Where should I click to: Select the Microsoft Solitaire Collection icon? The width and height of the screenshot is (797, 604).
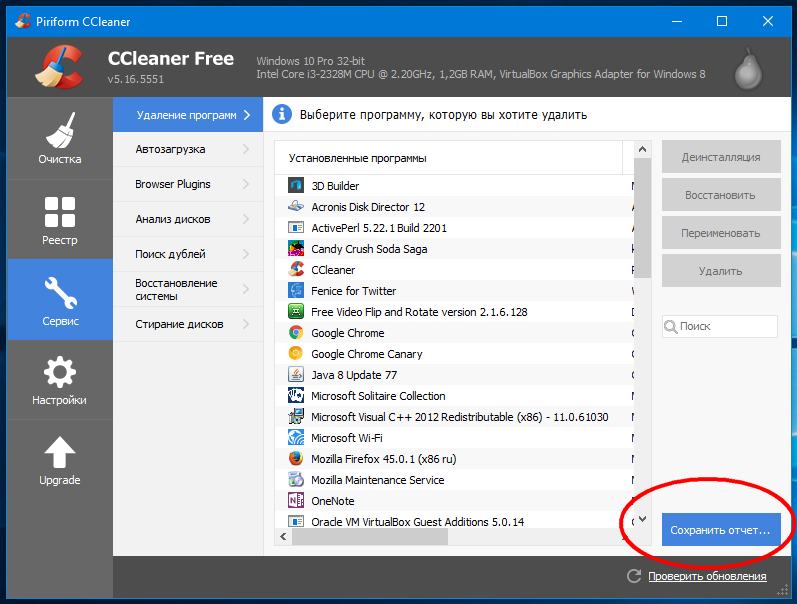(x=296, y=395)
